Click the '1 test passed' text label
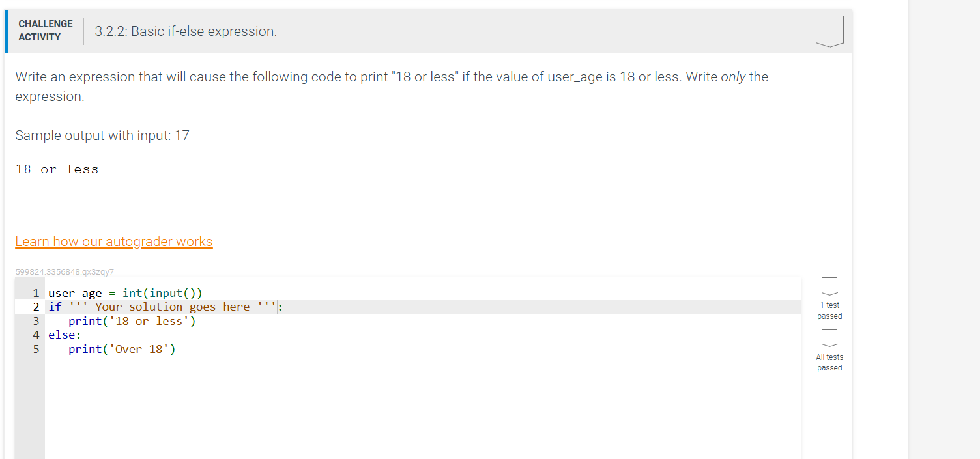The width and height of the screenshot is (980, 459). 829,311
